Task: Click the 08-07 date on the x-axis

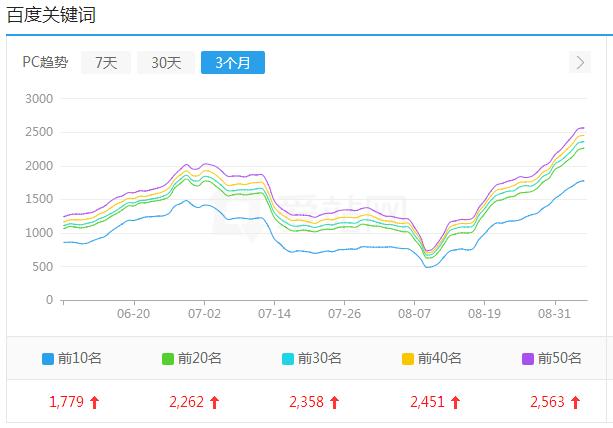Action: (414, 314)
